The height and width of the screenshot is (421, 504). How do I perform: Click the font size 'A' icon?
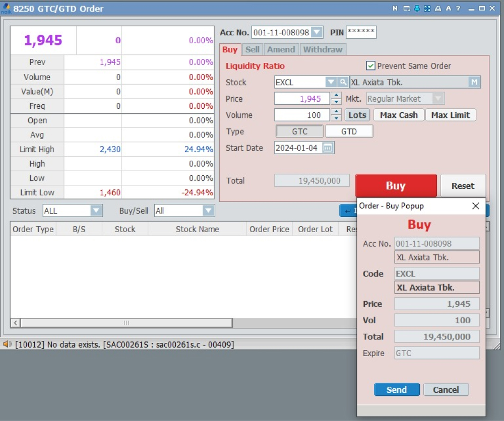[448, 9]
